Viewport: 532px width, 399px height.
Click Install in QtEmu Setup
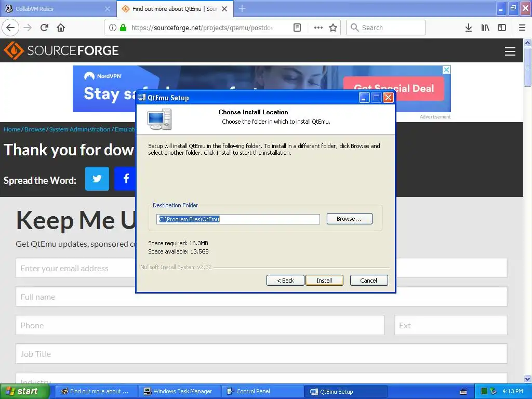coord(324,280)
